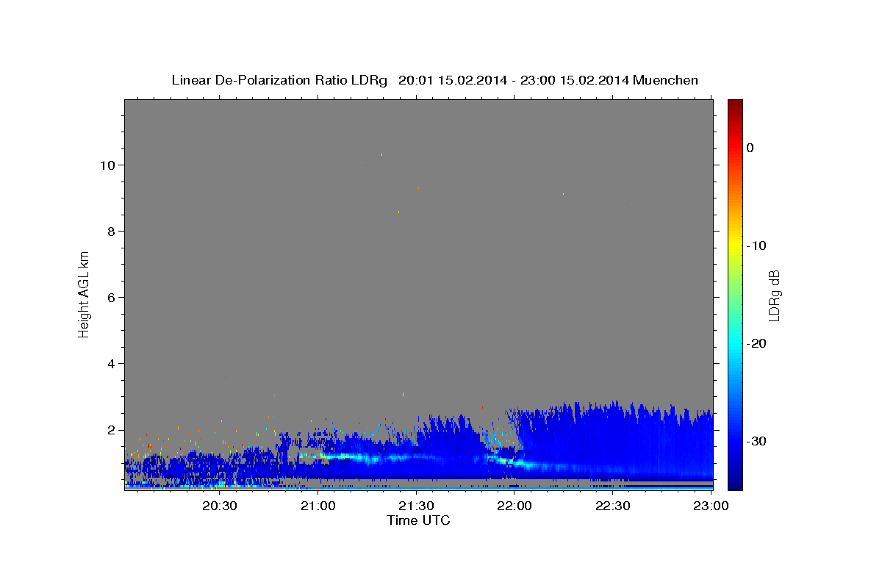Click the height tick label 10
The width and height of the screenshot is (882, 588).
click(107, 165)
